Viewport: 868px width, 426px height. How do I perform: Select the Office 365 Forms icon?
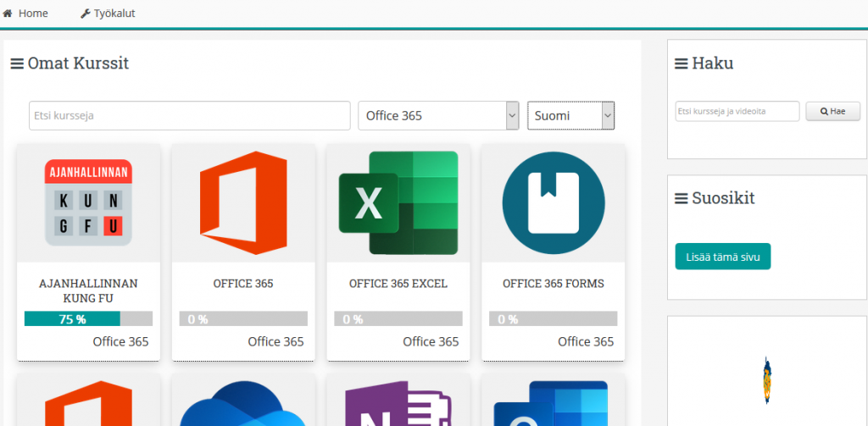point(554,203)
